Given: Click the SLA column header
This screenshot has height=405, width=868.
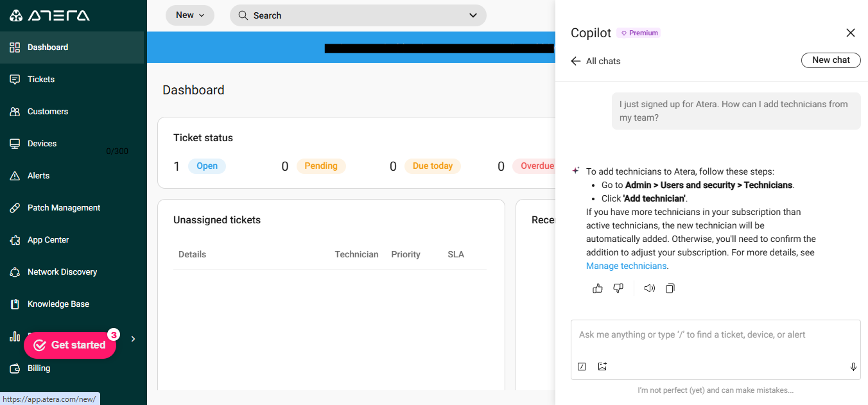Looking at the screenshot, I should click(x=456, y=255).
